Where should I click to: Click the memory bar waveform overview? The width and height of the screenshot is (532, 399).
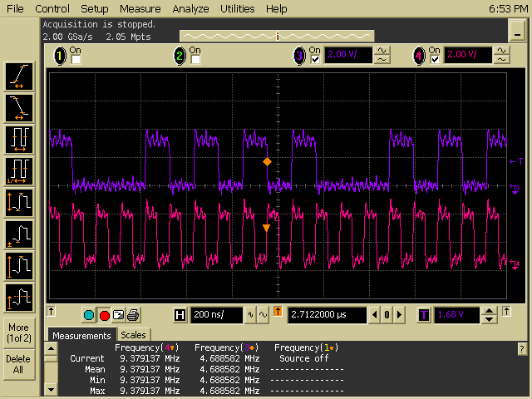277,36
